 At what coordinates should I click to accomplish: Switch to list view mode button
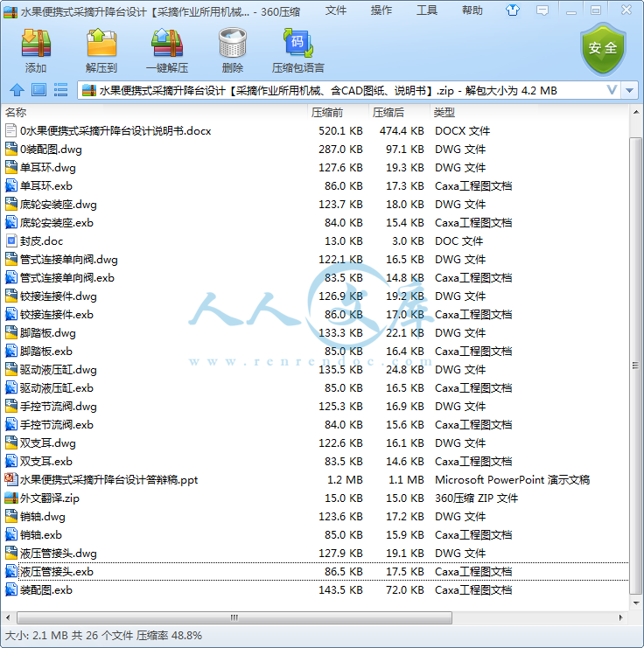tap(60, 90)
